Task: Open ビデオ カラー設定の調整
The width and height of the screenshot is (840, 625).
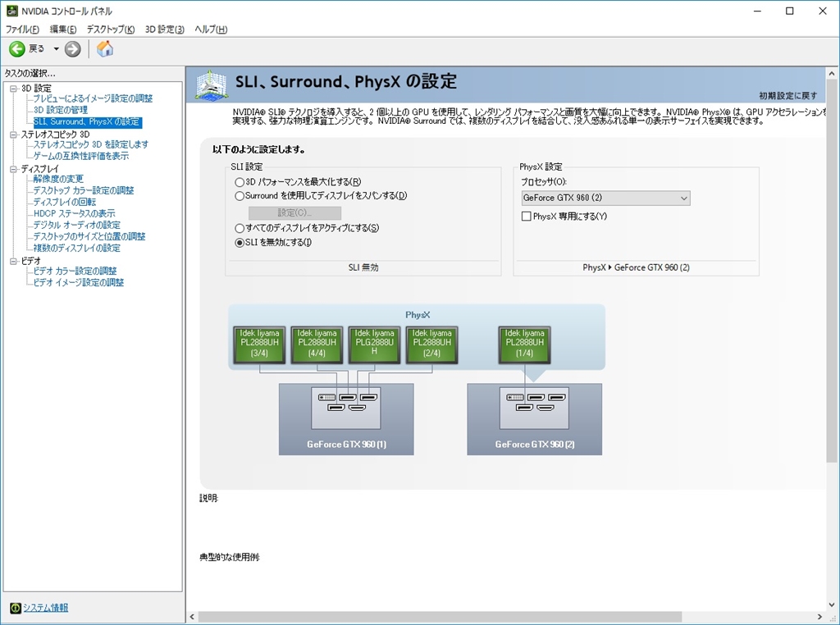Action: pos(75,271)
